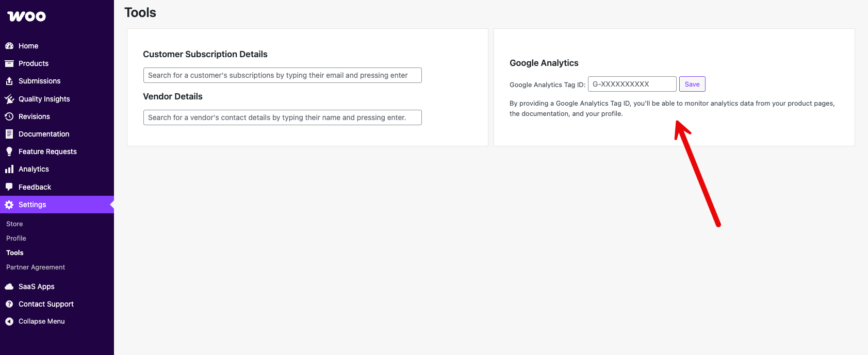This screenshot has width=868, height=355.
Task: Click the Revisions history clock icon
Action: click(9, 116)
